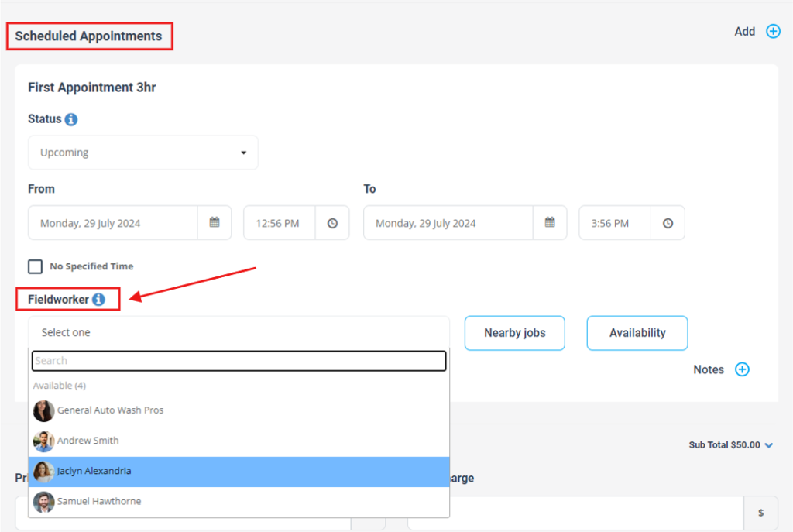
Task: Click the Nearby jobs button
Action: coord(515,333)
